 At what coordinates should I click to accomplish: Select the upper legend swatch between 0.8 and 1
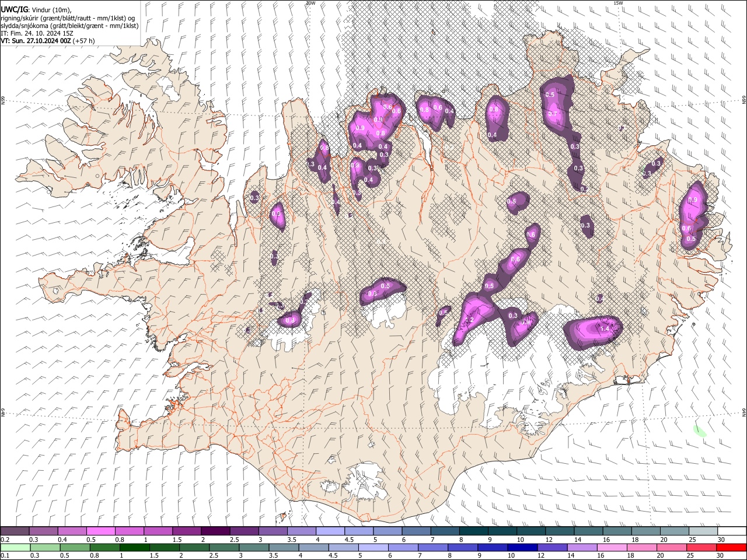130,531
